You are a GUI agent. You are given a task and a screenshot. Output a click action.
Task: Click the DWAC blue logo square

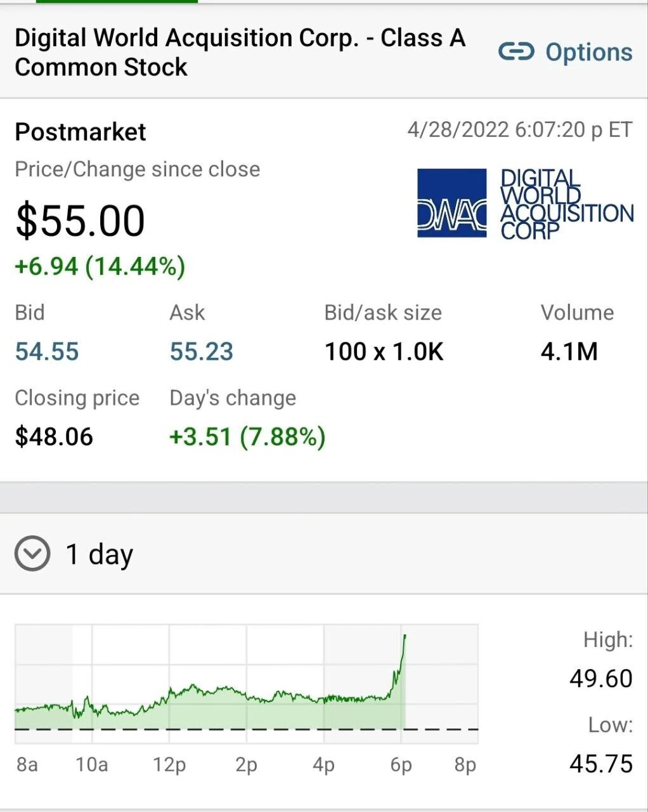click(451, 203)
